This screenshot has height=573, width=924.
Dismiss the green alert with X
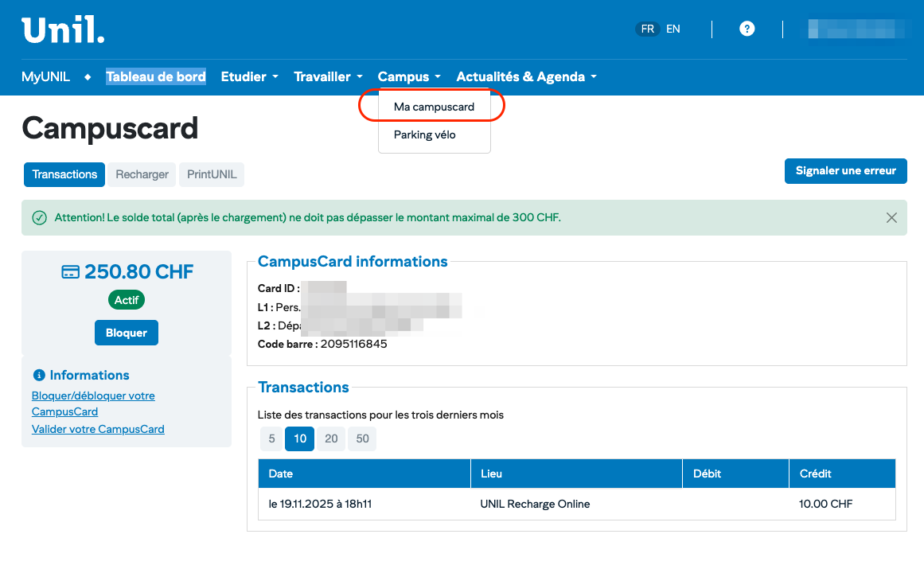[891, 218]
